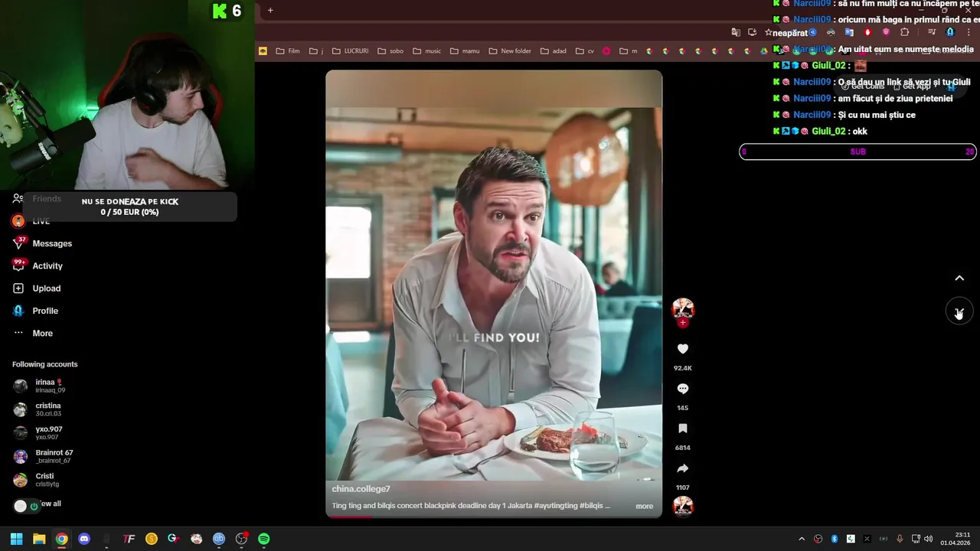Open mamu bookmarks folder
The image size is (980, 551).
[465, 51]
